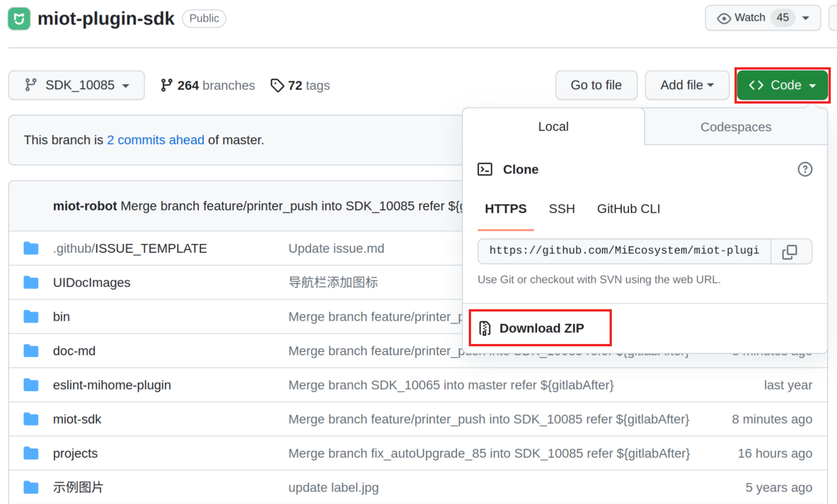The height and width of the screenshot is (504, 837).
Task: Open the Merge branch SDK_10065 commit message
Action: pyautogui.click(x=451, y=385)
